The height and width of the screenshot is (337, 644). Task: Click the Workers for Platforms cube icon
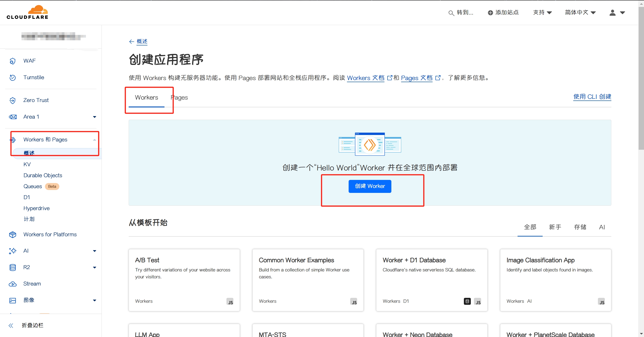tap(13, 235)
